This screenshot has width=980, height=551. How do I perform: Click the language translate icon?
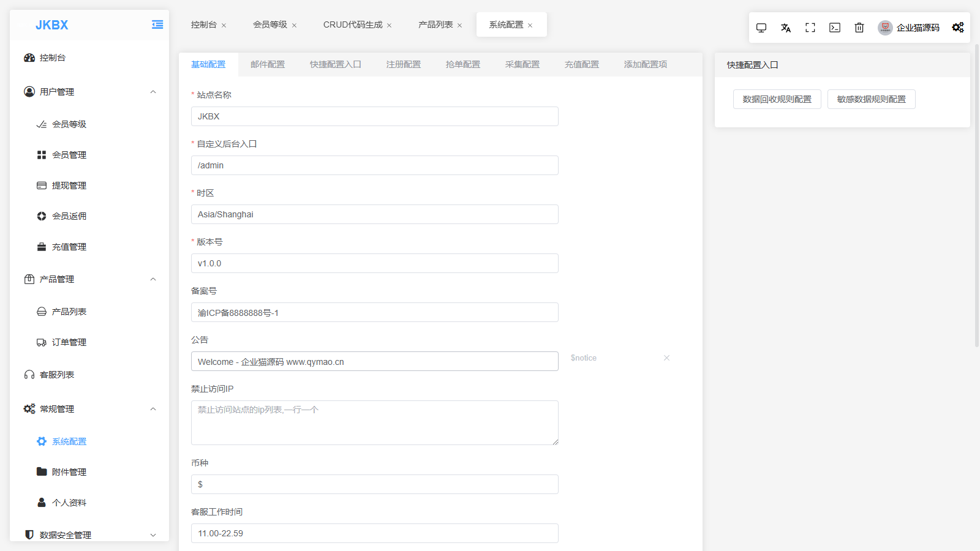coord(786,28)
